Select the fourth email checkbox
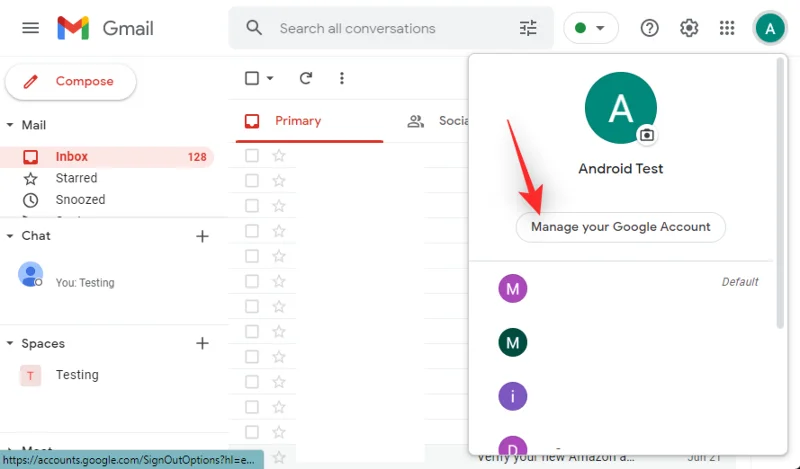The height and width of the screenshot is (469, 800). point(252,231)
